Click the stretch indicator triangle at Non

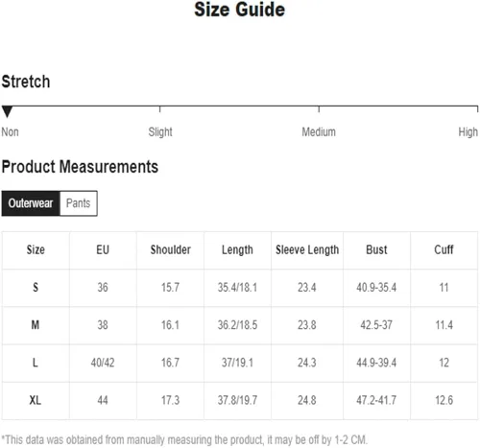pos(7,111)
